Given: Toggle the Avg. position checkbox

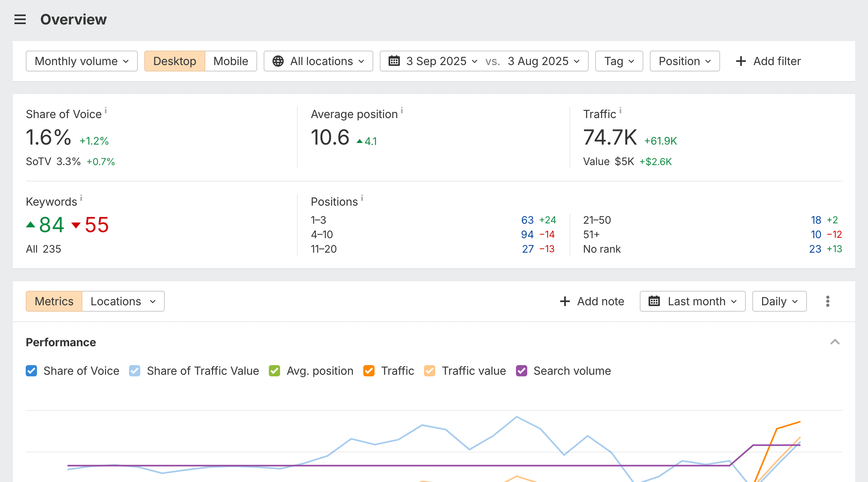Looking at the screenshot, I should (274, 371).
